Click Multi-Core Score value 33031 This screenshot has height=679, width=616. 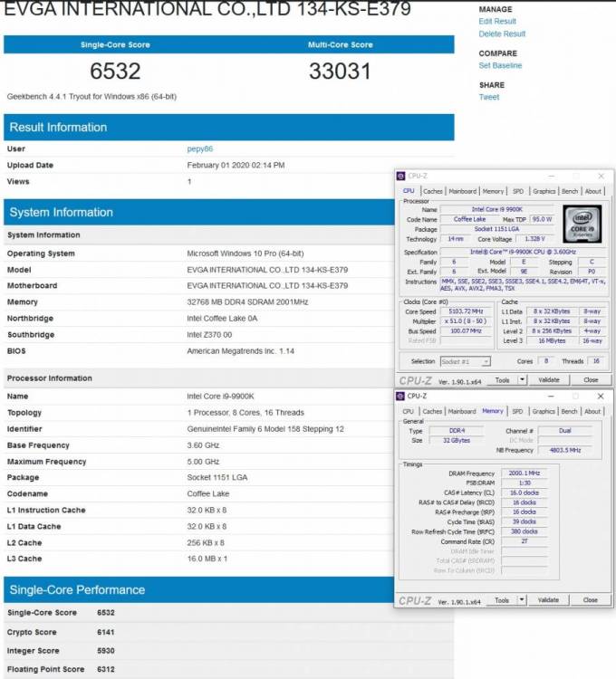(x=340, y=71)
